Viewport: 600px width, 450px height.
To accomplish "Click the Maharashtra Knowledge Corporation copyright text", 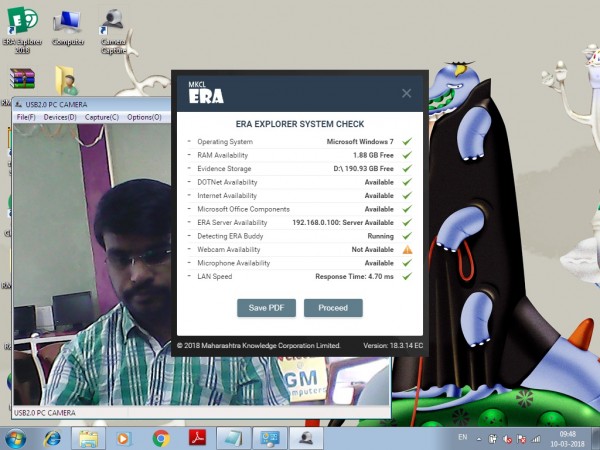I will click(258, 345).
